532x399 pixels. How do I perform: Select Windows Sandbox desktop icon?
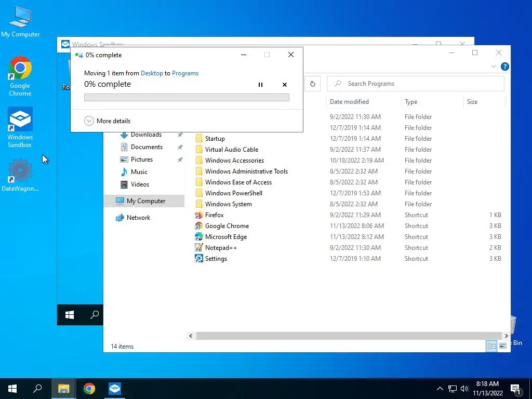20,128
